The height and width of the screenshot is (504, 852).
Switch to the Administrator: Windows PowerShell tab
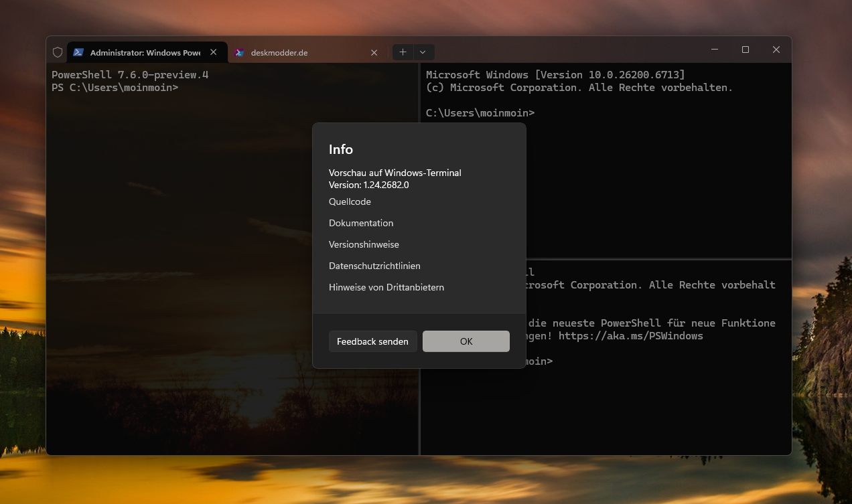(146, 52)
